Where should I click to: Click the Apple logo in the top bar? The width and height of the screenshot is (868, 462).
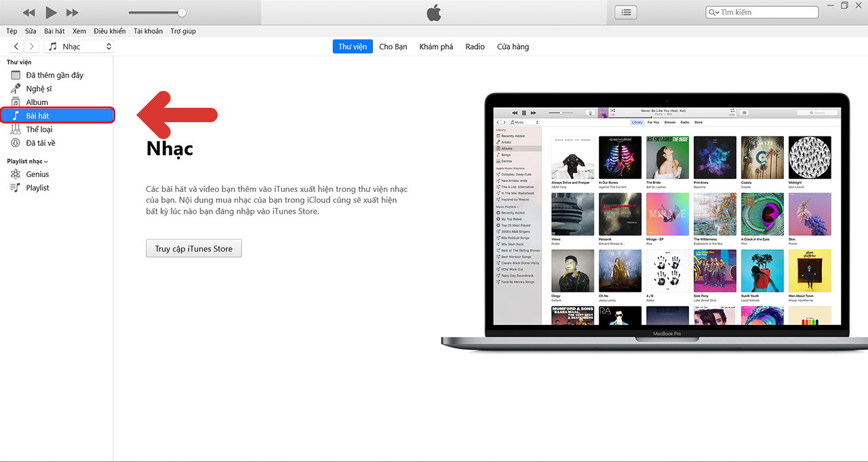(434, 12)
